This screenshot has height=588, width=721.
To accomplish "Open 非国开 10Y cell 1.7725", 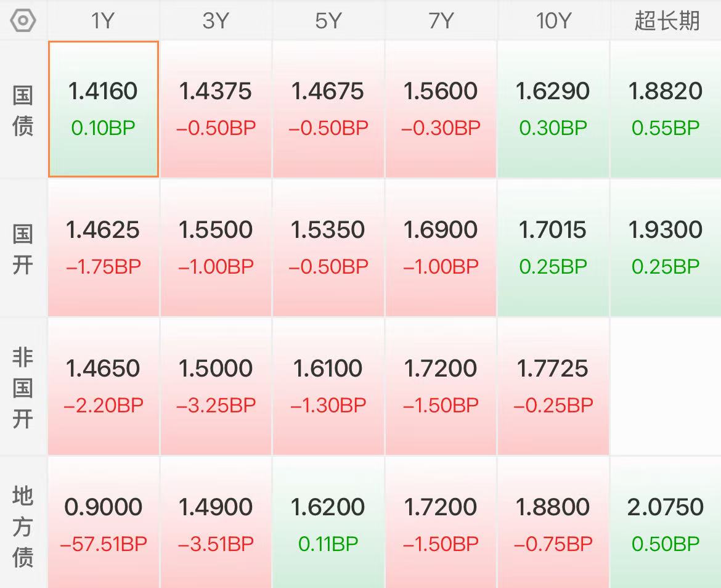I will pyautogui.click(x=553, y=386).
